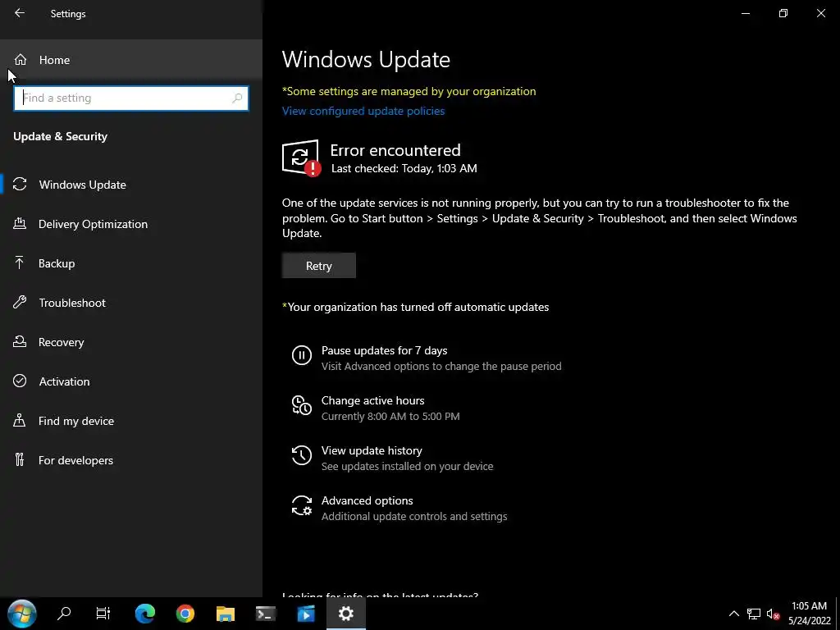Go back using the Settings back arrow
The width and height of the screenshot is (840, 630).
tap(20, 13)
